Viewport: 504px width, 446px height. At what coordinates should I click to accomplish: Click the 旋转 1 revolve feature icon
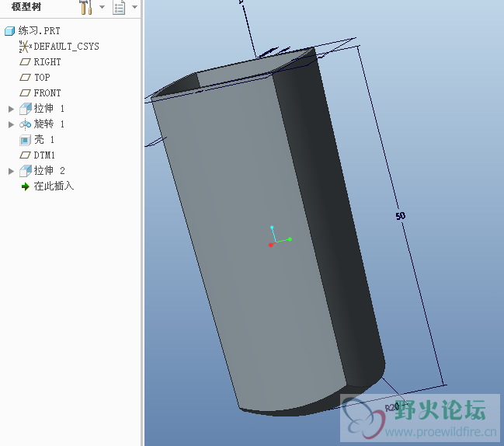(25, 124)
